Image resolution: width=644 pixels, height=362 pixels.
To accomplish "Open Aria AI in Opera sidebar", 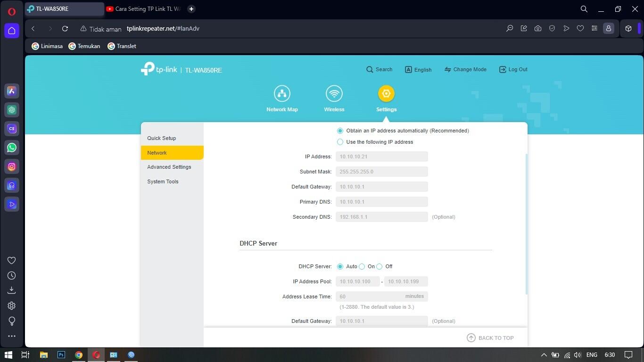I will click(x=12, y=91).
